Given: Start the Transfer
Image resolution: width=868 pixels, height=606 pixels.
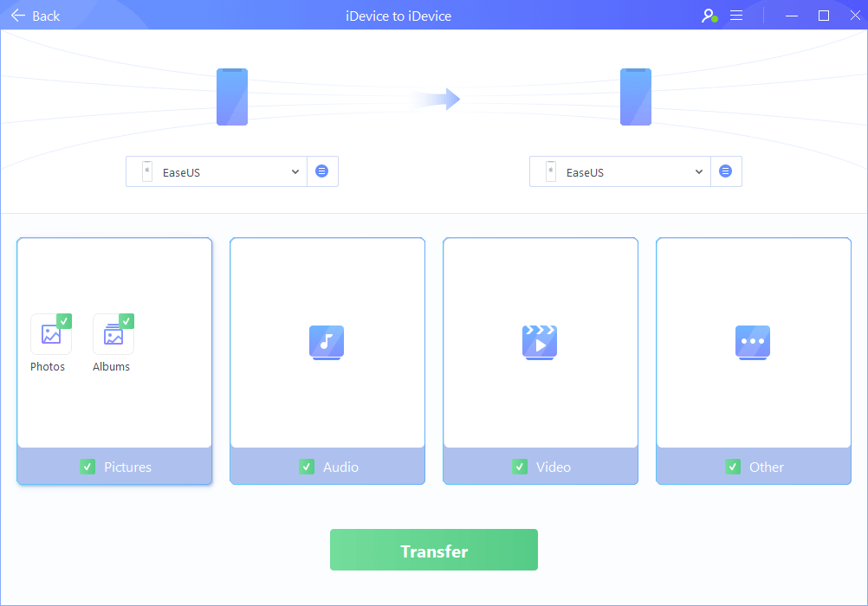Looking at the screenshot, I should click(434, 550).
